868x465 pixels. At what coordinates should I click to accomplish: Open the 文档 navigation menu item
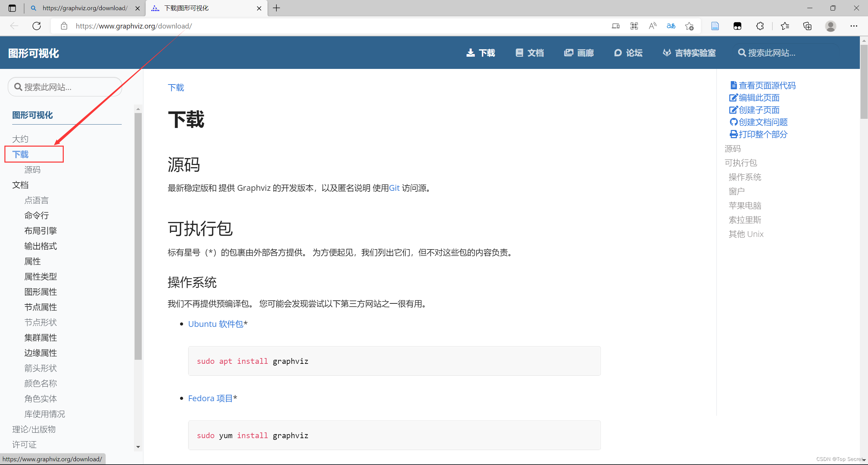click(530, 53)
